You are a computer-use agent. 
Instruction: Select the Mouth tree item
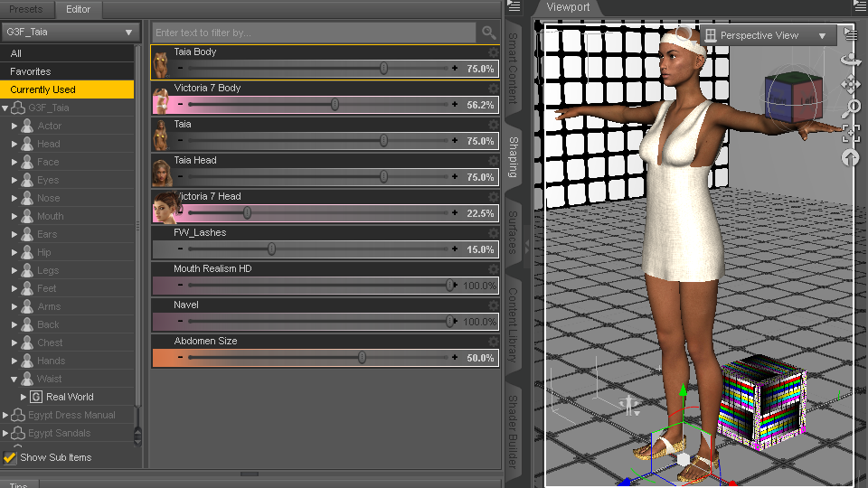click(51, 216)
